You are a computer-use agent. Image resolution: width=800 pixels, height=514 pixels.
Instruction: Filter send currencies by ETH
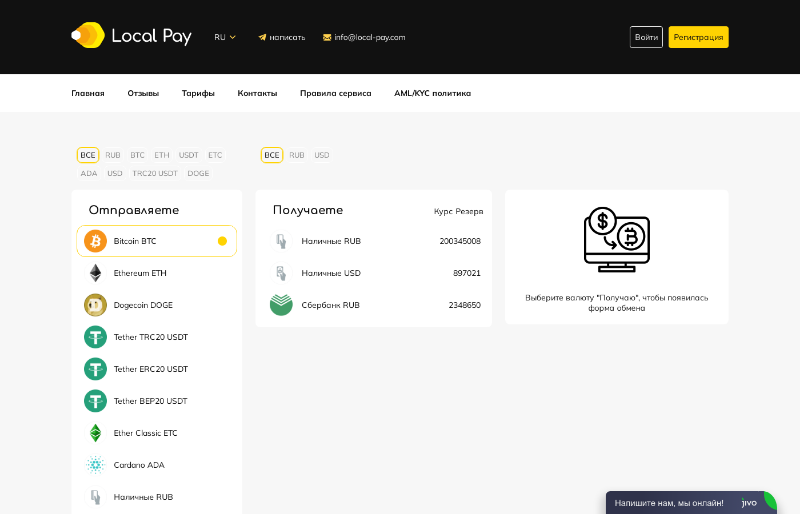tap(162, 155)
